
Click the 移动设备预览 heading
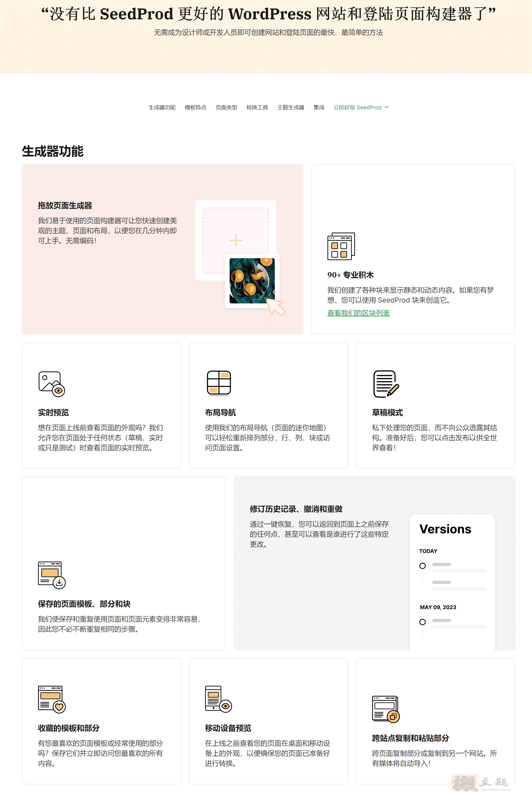[x=228, y=728]
